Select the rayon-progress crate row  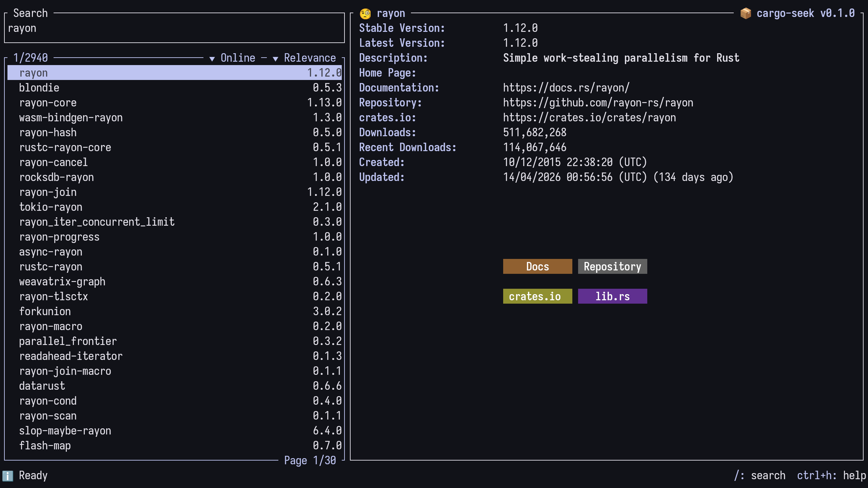pos(175,237)
